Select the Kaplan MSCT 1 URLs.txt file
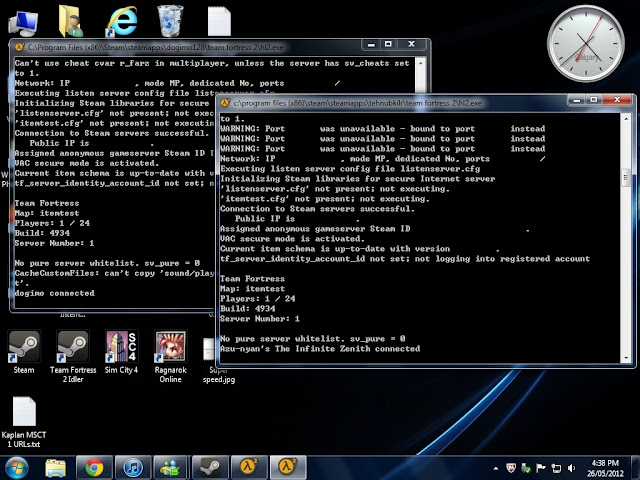The width and height of the screenshot is (640, 480). (24, 422)
